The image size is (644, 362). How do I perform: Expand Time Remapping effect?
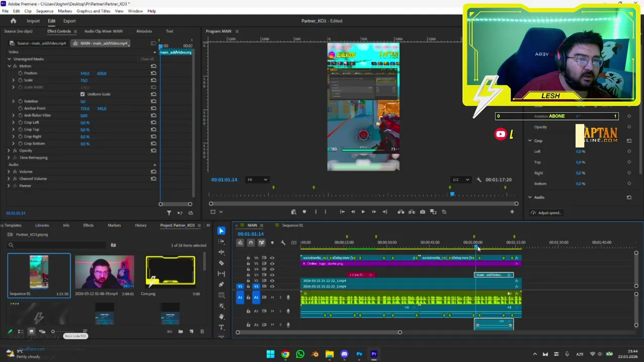(x=9, y=157)
